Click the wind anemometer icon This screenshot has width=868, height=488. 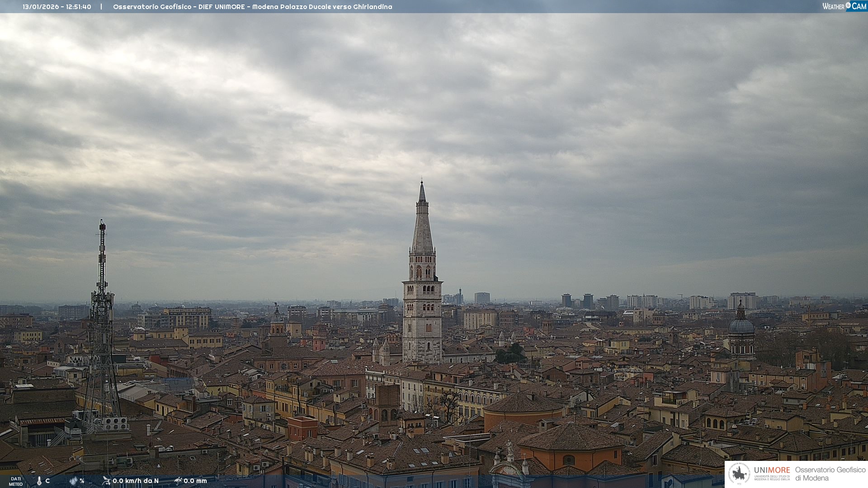(x=106, y=481)
